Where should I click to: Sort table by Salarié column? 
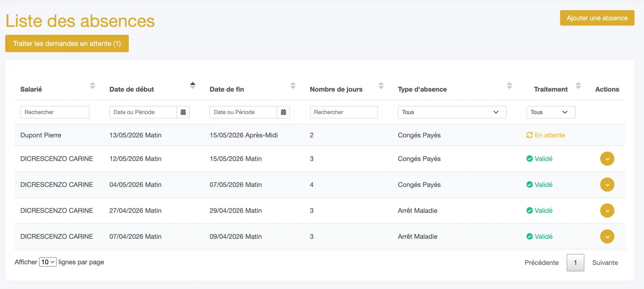tap(92, 86)
